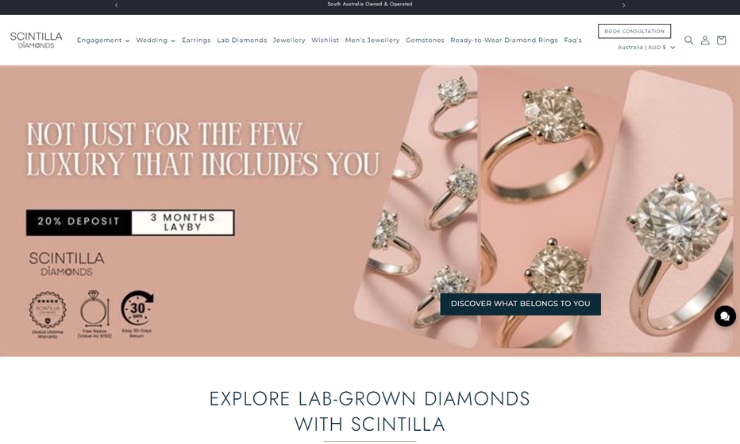Click the 3 Months Layby banner label
The width and height of the screenshot is (740, 444).
tap(183, 222)
